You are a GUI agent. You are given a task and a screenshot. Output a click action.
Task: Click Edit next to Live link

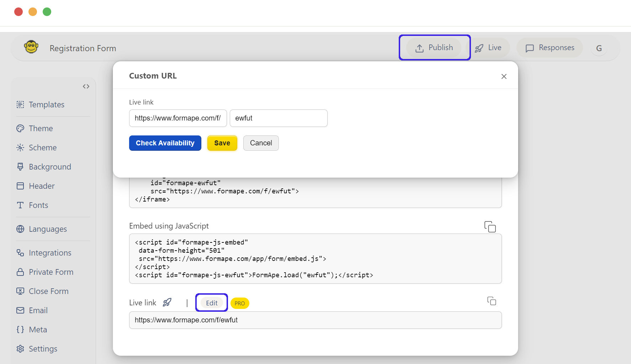coord(212,303)
